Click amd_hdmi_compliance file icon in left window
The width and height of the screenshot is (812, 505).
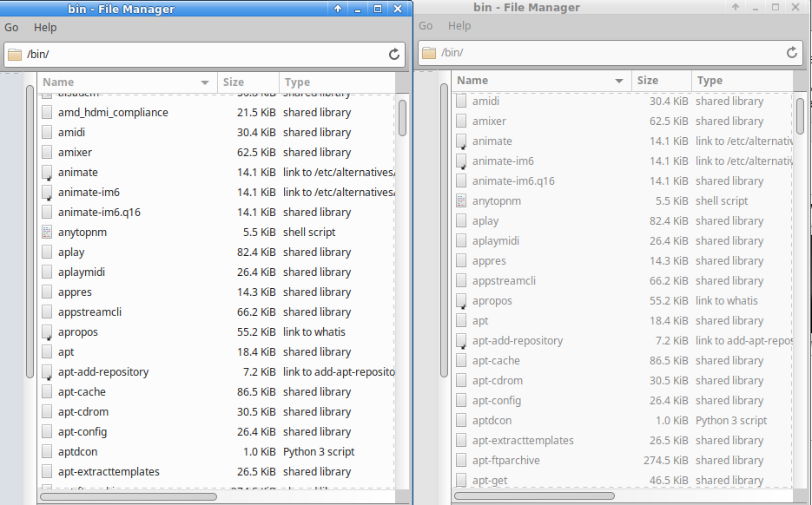point(47,112)
